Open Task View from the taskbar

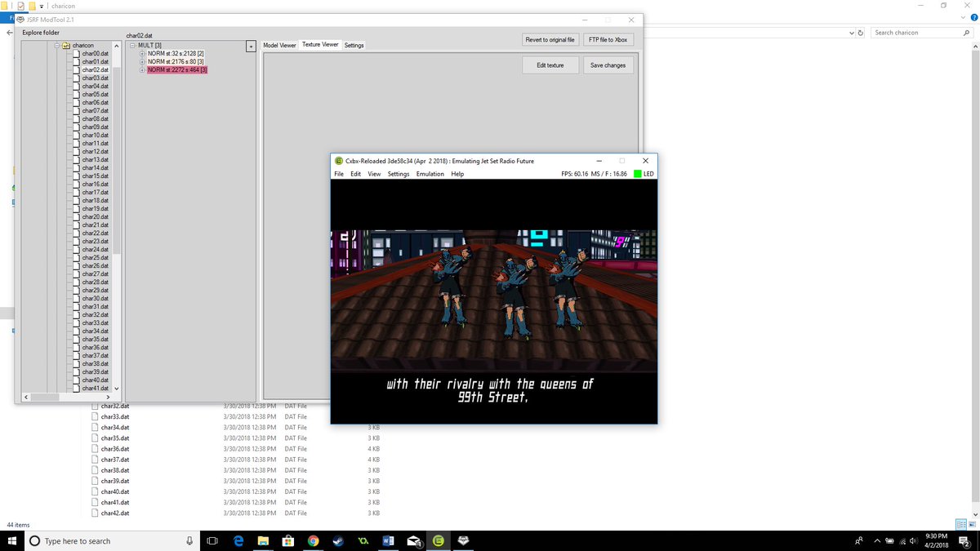(x=212, y=540)
